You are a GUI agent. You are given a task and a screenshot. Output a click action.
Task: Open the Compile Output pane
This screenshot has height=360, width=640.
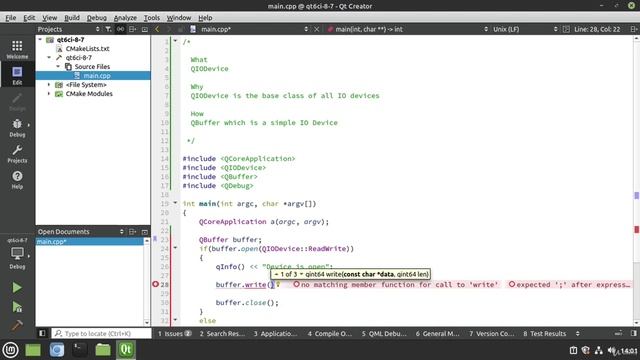[329, 333]
